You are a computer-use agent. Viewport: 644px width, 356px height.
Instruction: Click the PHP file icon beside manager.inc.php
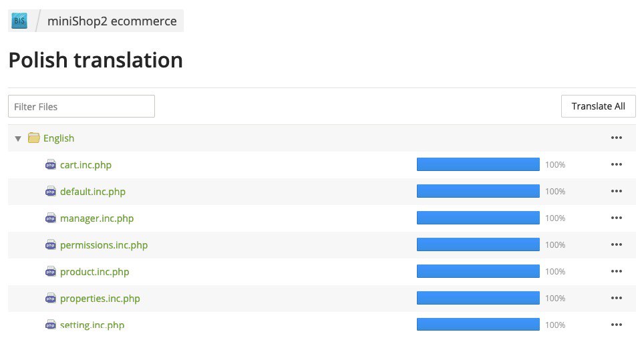(x=51, y=218)
